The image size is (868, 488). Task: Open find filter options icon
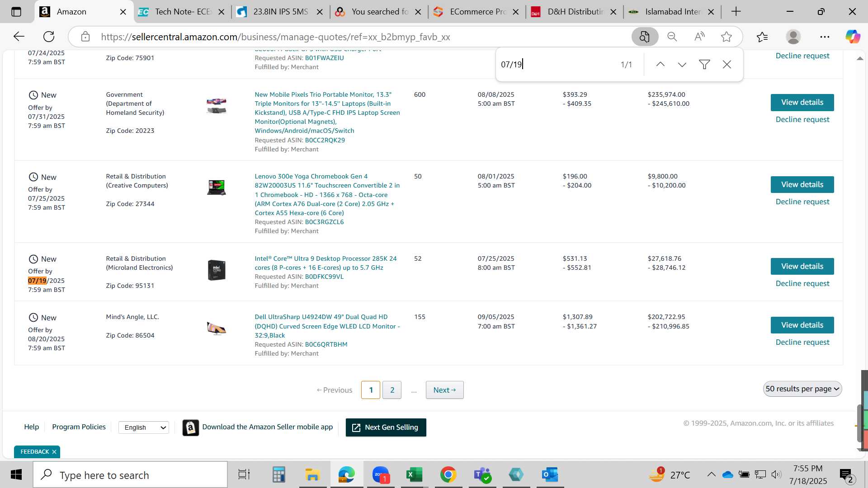[704, 65]
